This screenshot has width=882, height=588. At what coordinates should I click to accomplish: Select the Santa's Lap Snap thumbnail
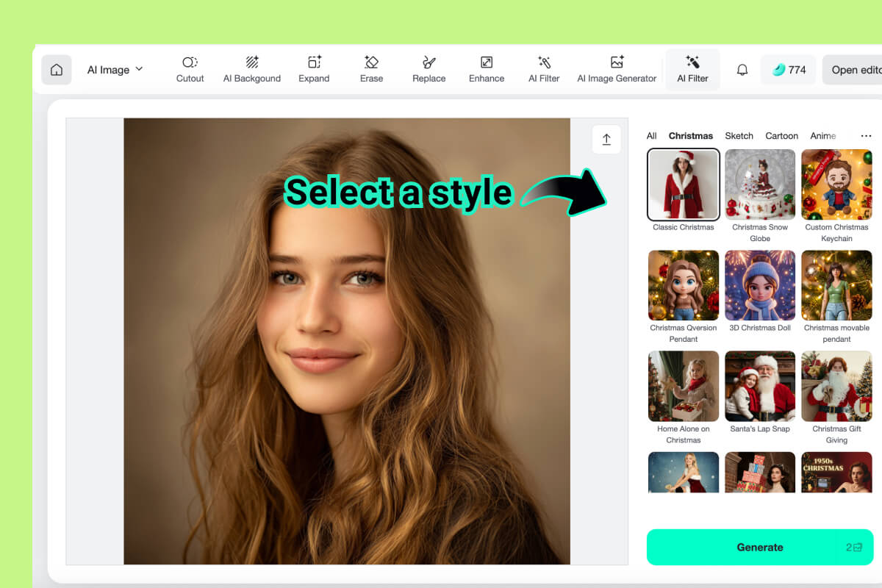[760, 386]
